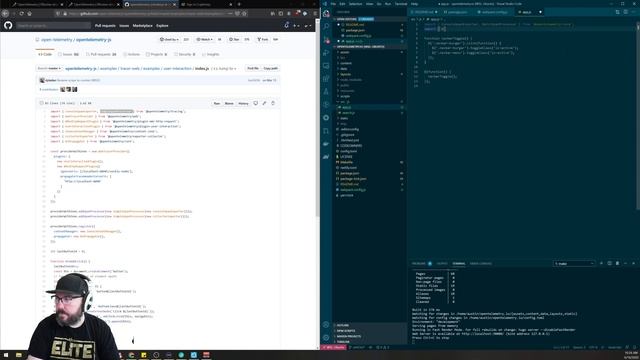Open Branch master selector dropdown
The image size is (640, 360).
coord(49,69)
